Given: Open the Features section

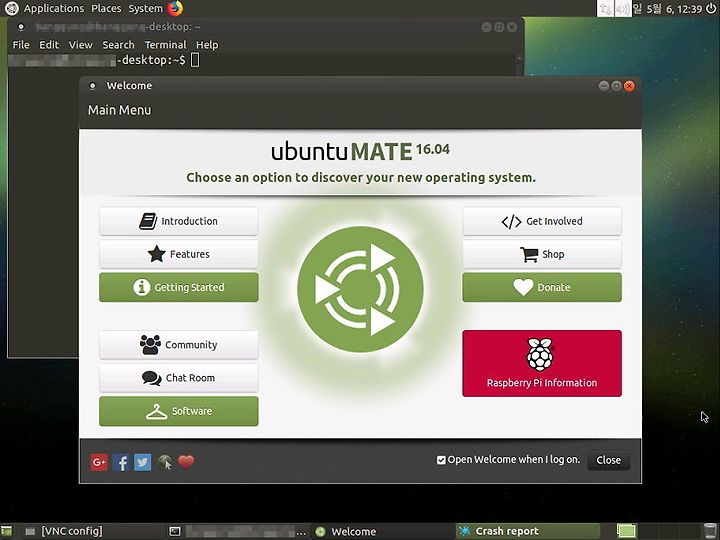Looking at the screenshot, I should 179,254.
